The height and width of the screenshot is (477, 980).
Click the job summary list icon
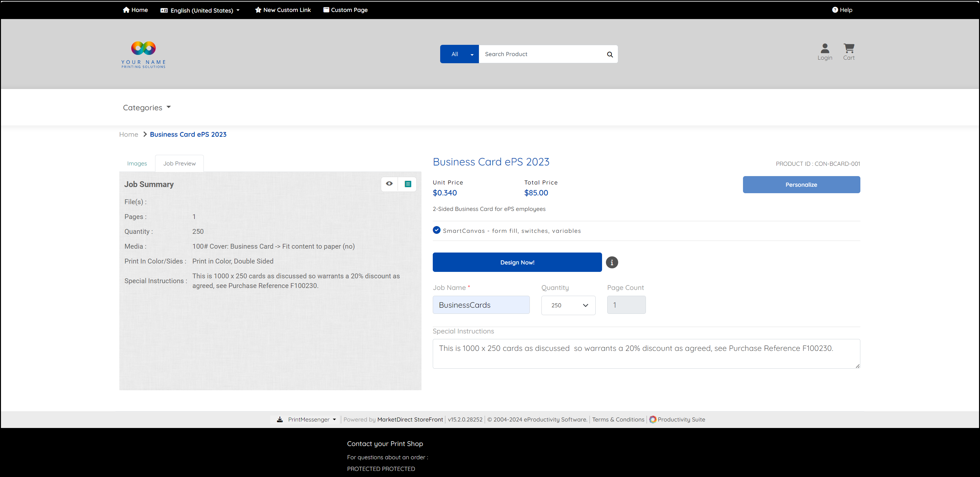click(408, 184)
